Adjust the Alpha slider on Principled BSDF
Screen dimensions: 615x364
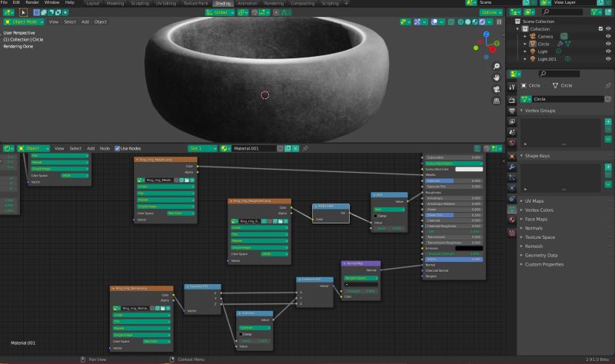click(x=454, y=260)
